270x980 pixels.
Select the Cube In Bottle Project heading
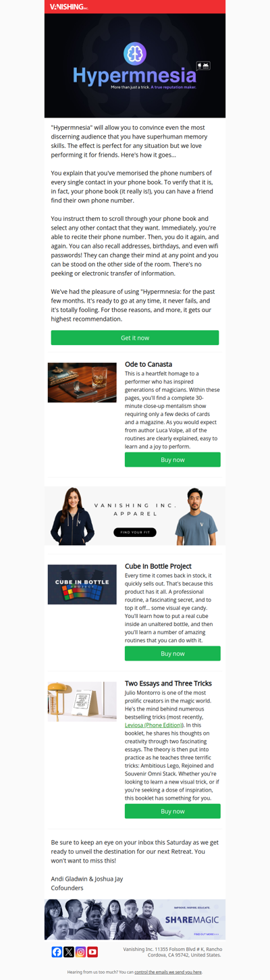158,566
